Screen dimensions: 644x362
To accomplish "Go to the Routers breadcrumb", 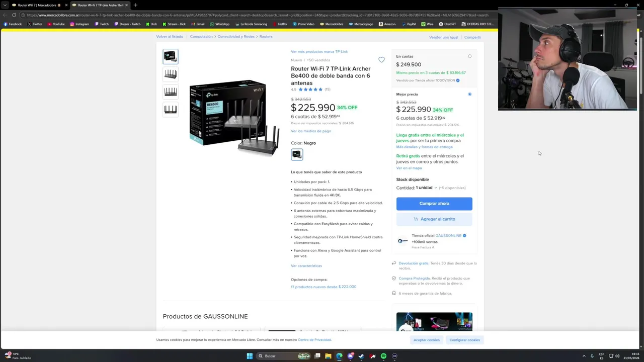I will pyautogui.click(x=266, y=37).
